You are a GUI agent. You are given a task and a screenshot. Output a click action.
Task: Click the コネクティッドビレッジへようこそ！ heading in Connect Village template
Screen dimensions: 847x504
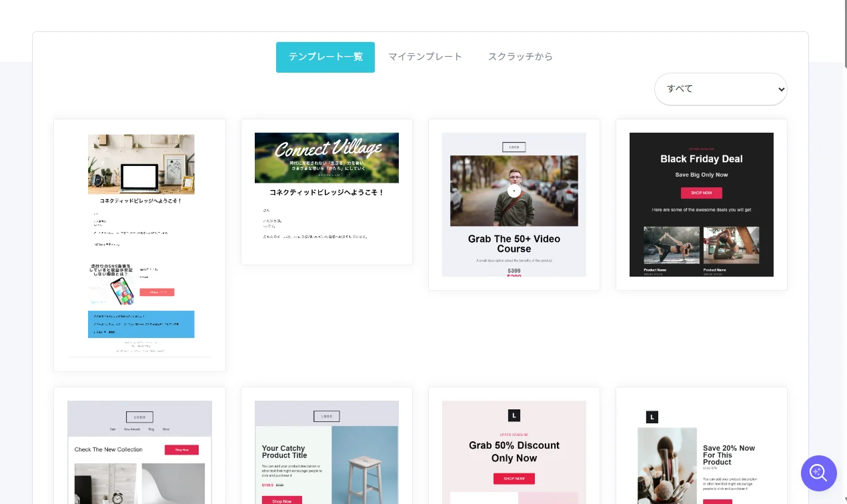pos(327,193)
